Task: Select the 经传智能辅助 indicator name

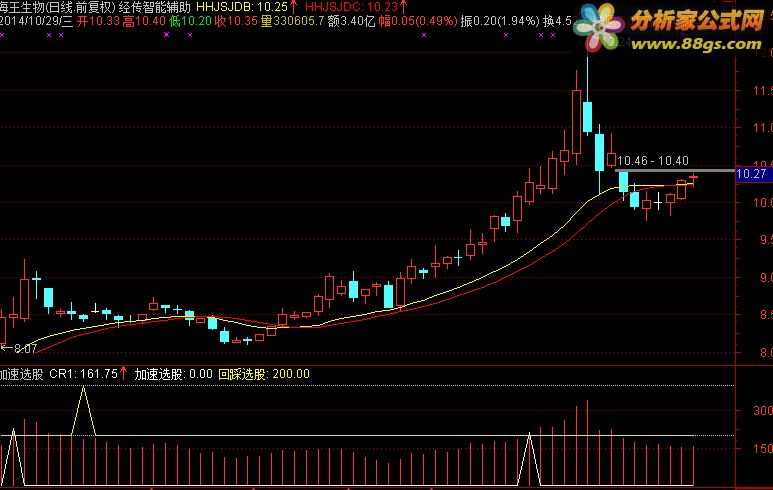Action: (x=154, y=7)
